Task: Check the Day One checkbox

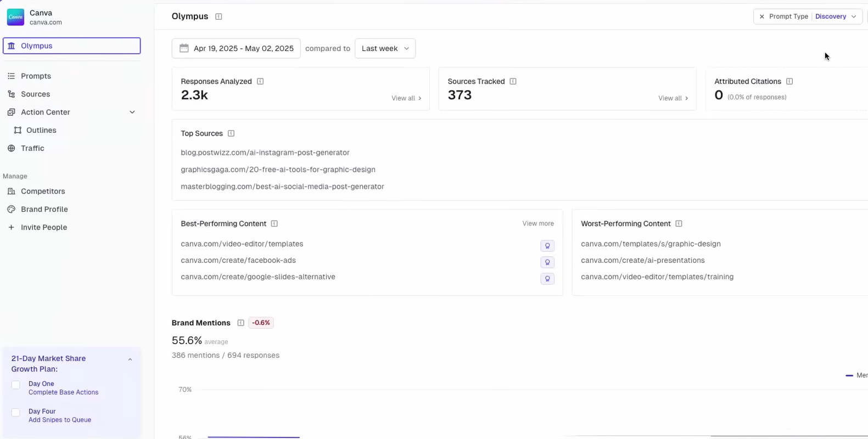Action: point(16,385)
